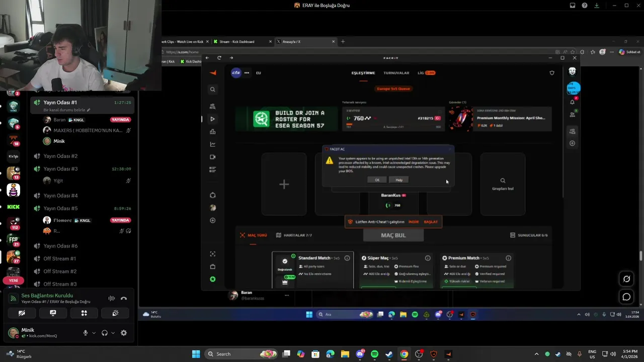
Task: Switch to EŞLEŞTİRME tab in FACEIT
Action: (363, 73)
